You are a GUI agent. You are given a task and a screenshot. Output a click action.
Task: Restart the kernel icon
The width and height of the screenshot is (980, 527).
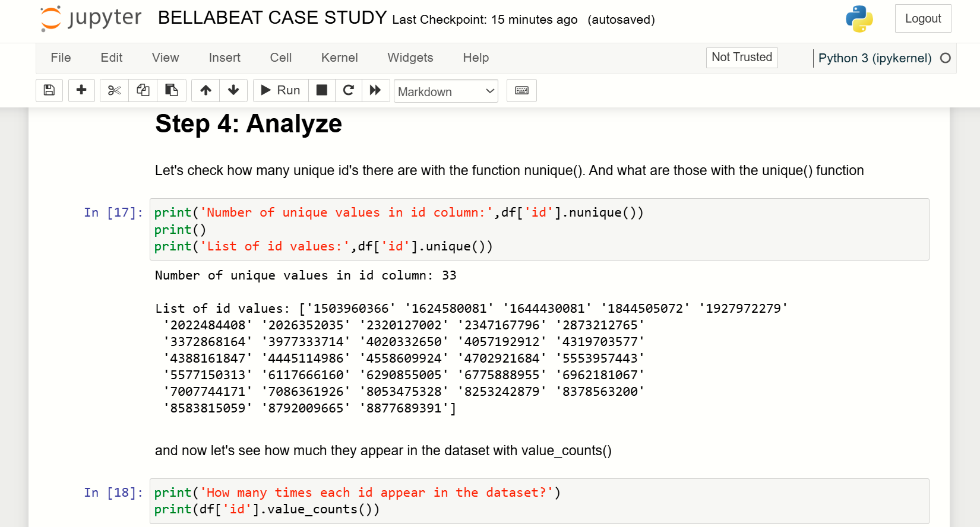coord(349,90)
